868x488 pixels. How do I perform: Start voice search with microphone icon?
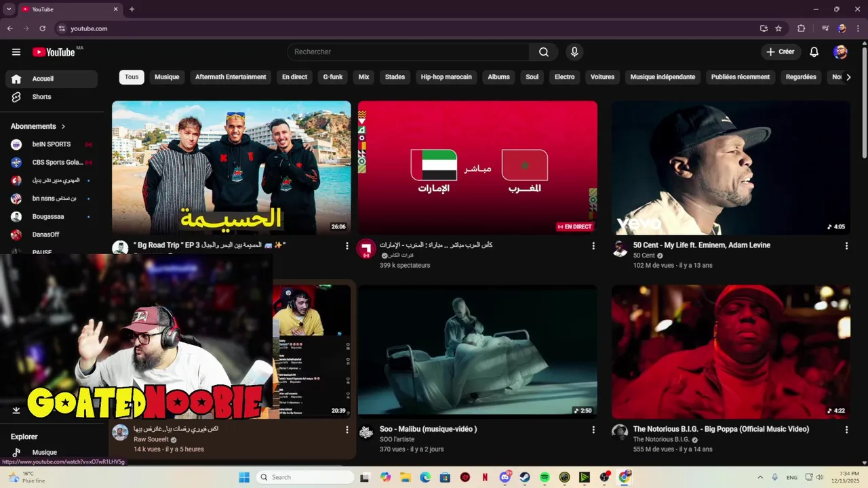[x=574, y=52]
